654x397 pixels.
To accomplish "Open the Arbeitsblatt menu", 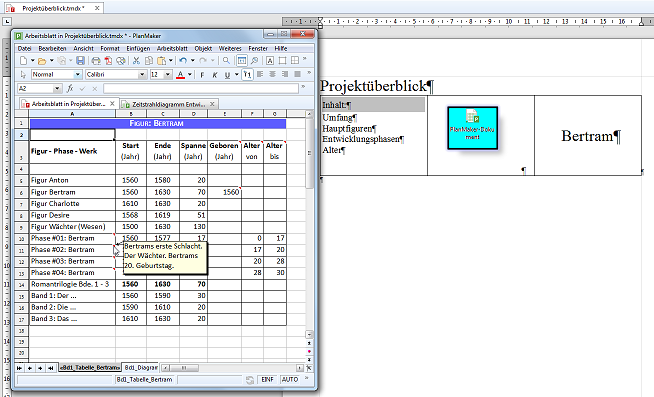I will point(172,48).
